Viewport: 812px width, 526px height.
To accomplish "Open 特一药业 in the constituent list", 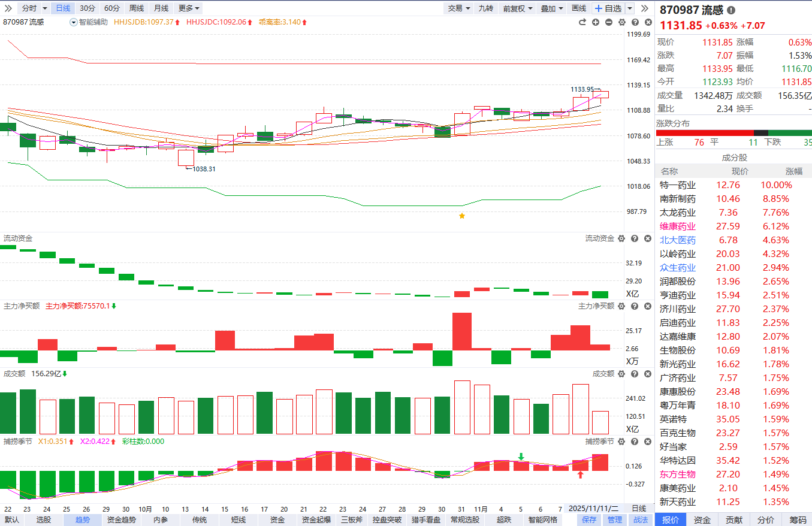I will (x=678, y=185).
